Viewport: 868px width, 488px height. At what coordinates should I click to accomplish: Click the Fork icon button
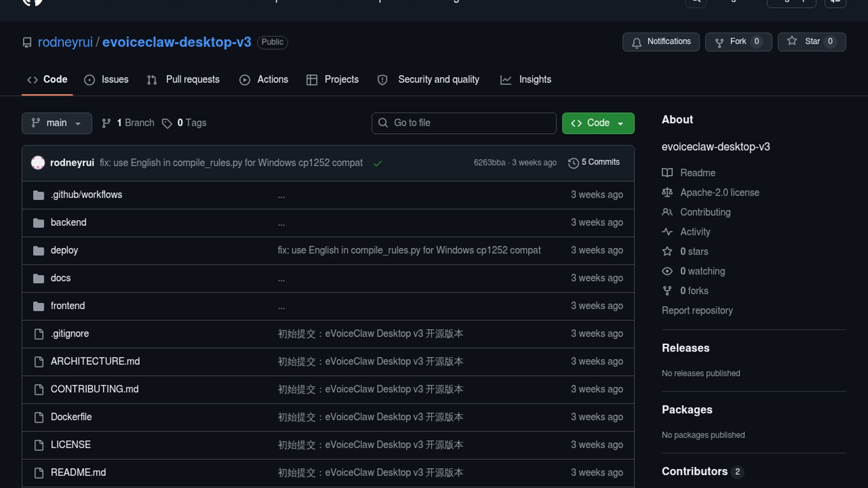pos(719,42)
